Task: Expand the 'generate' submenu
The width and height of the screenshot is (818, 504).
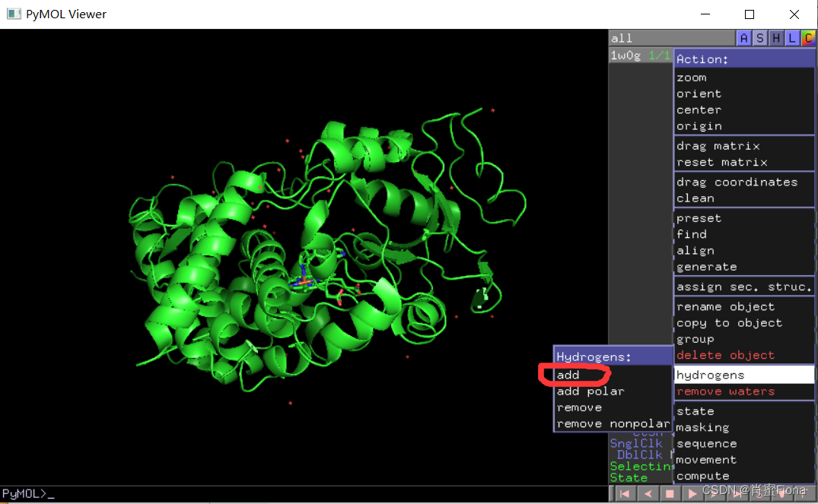Action: [744, 266]
